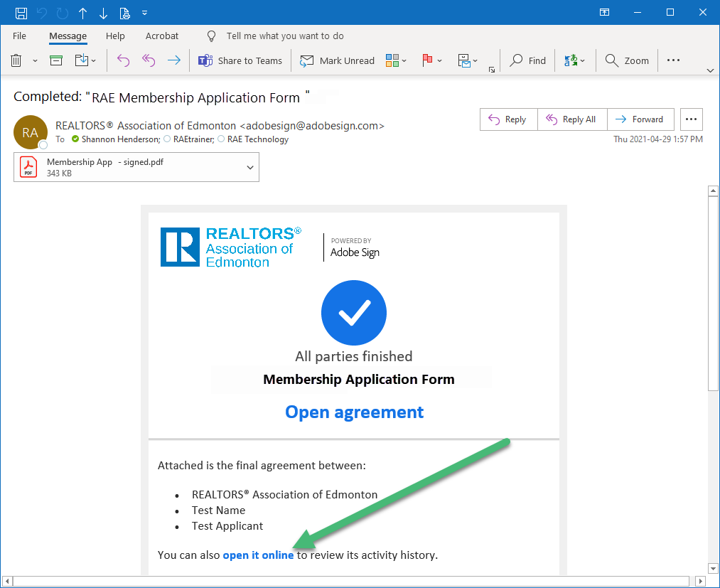720x588 pixels.
Task: Click the Reply button in the header
Action: [509, 119]
